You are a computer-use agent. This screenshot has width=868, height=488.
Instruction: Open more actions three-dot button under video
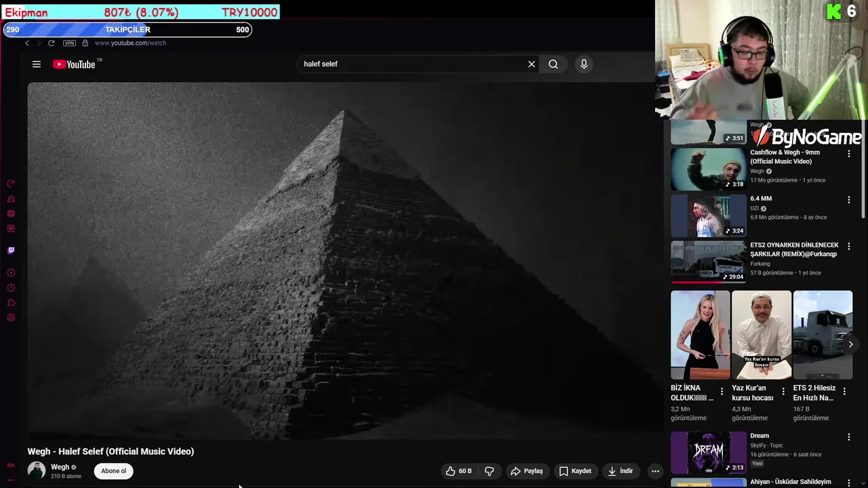point(655,471)
